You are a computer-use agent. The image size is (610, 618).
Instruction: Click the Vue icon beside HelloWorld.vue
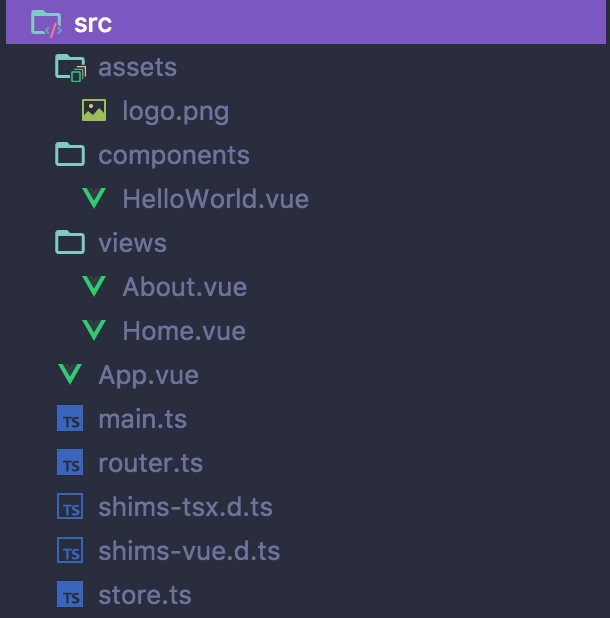[x=94, y=198]
